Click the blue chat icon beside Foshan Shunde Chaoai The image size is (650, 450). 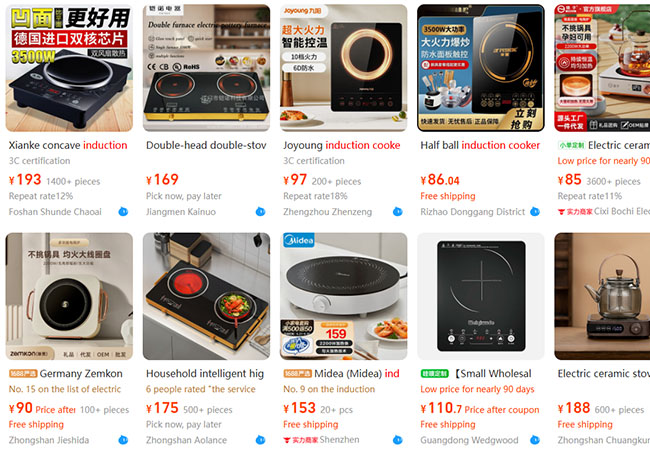click(x=123, y=212)
